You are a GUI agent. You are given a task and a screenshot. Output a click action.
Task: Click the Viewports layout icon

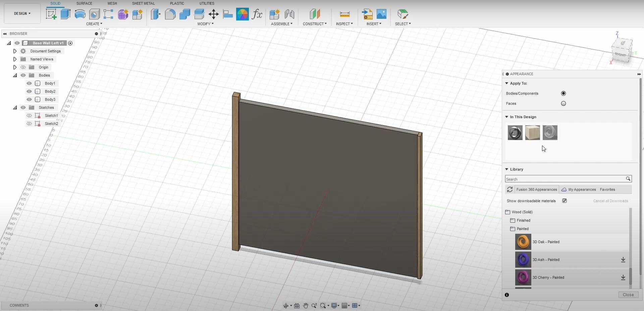pos(355,306)
